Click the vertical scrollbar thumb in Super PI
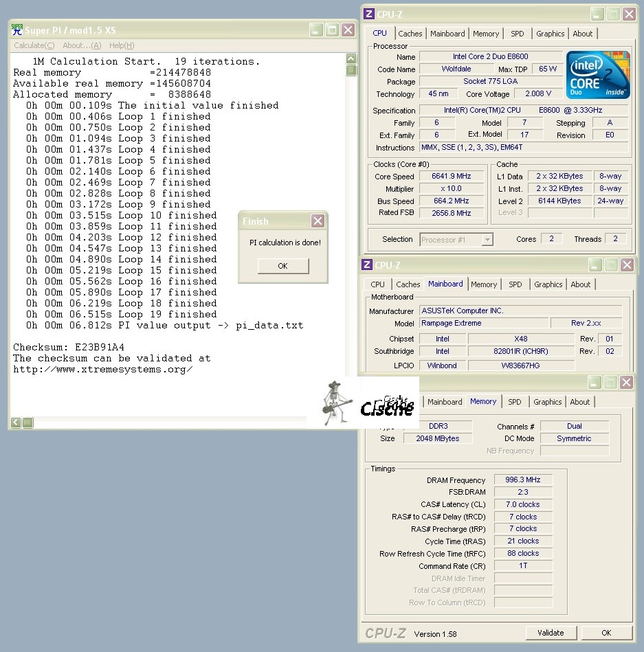This screenshot has width=644, height=652. [351, 70]
